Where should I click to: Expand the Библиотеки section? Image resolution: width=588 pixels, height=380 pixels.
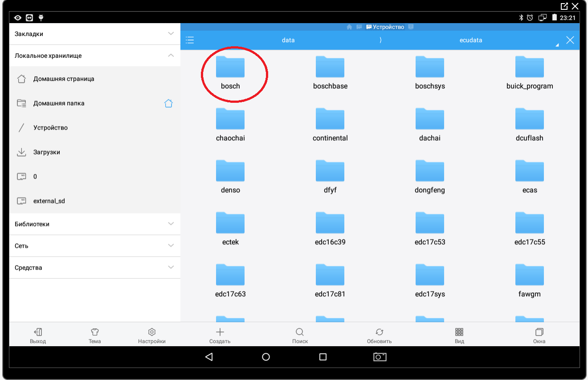95,224
